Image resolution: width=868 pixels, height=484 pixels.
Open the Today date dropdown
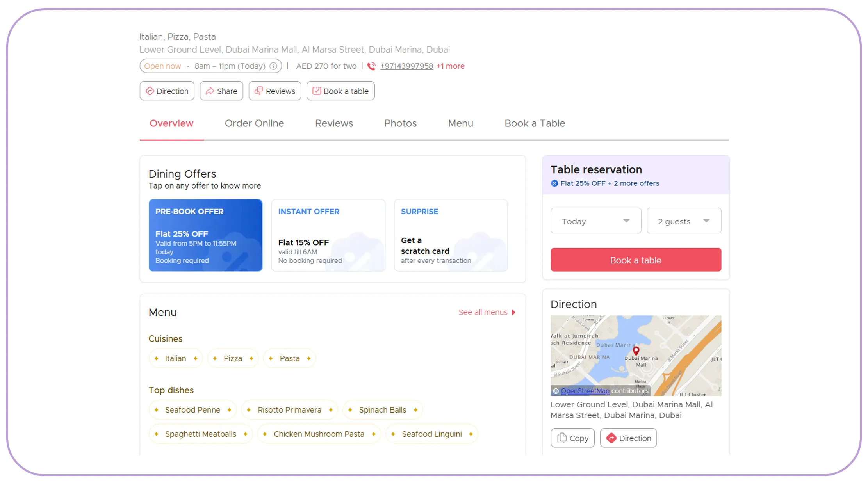click(596, 221)
